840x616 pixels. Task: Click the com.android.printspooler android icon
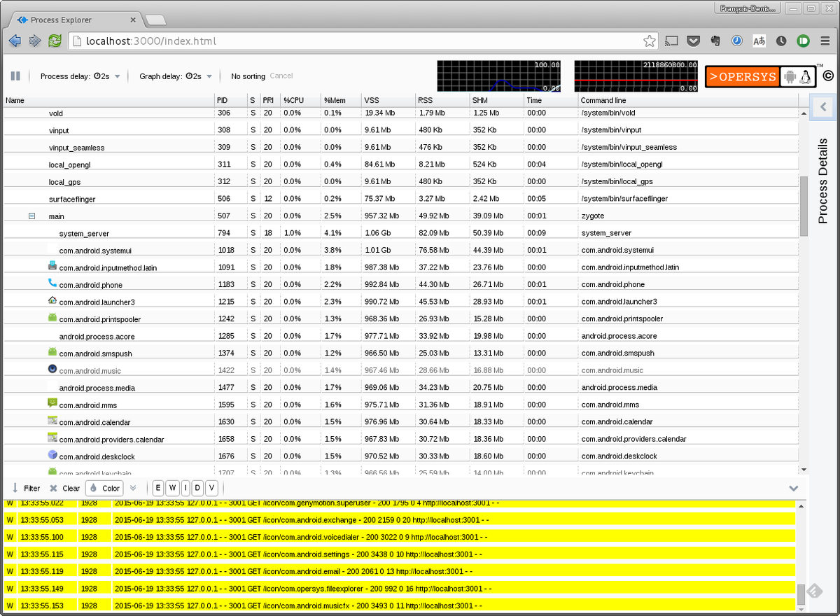click(52, 318)
